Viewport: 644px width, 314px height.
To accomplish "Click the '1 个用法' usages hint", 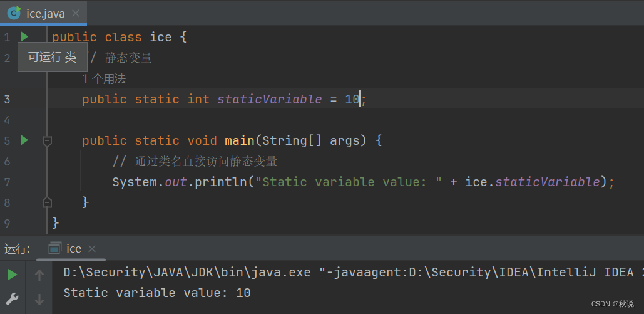I will [105, 79].
